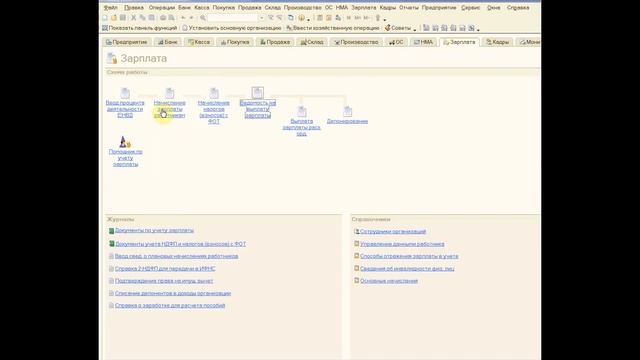Switch to the Покупка tab
Viewport: 640px width, 360px height.
[x=235, y=42]
